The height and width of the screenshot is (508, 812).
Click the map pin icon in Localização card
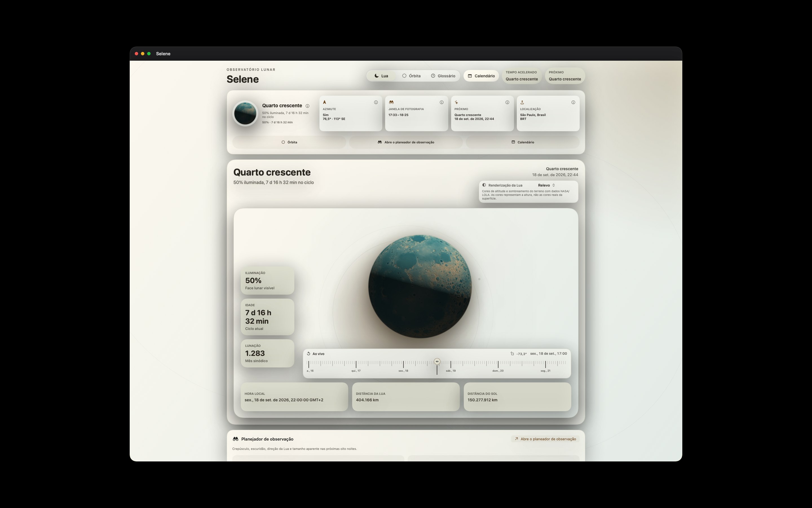pos(522,102)
